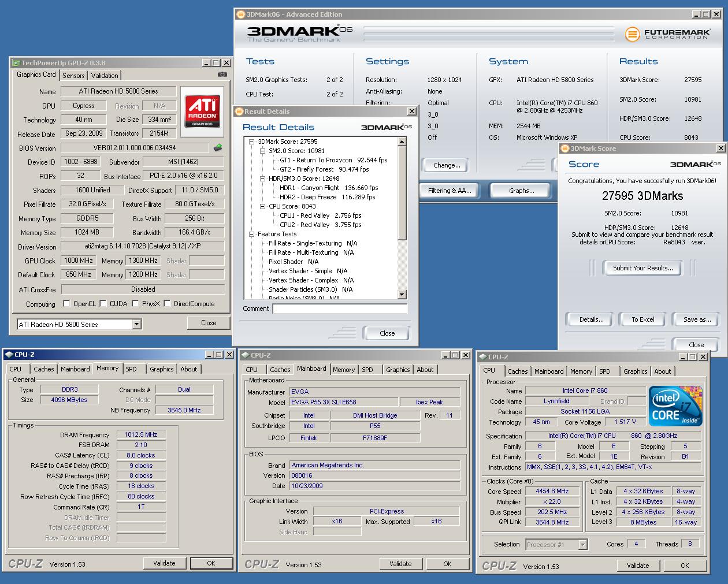
Task: Collapse the 3DMark Score: 27595 tree node
Action: tap(252, 142)
